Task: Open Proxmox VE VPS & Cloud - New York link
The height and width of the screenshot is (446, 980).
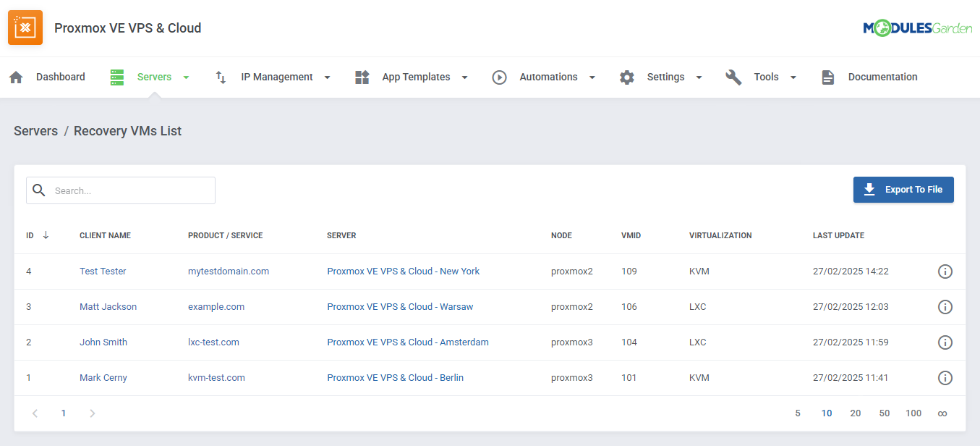Action: [404, 272]
